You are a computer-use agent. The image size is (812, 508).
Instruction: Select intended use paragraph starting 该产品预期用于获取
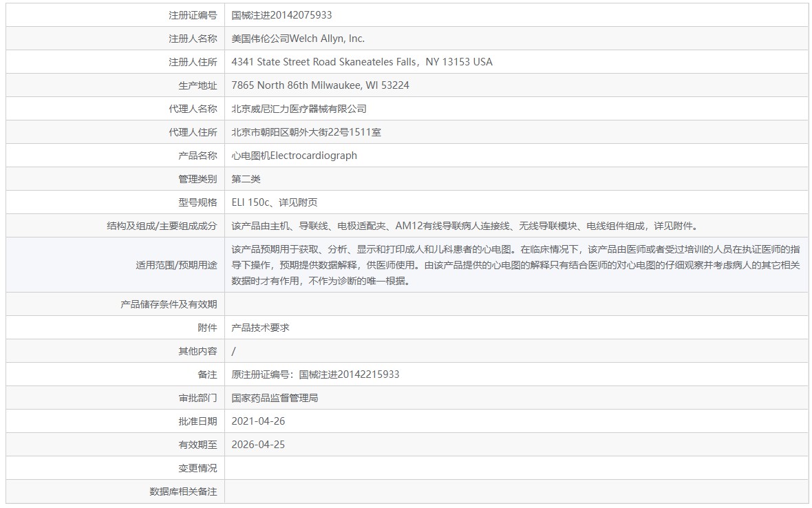(516, 265)
